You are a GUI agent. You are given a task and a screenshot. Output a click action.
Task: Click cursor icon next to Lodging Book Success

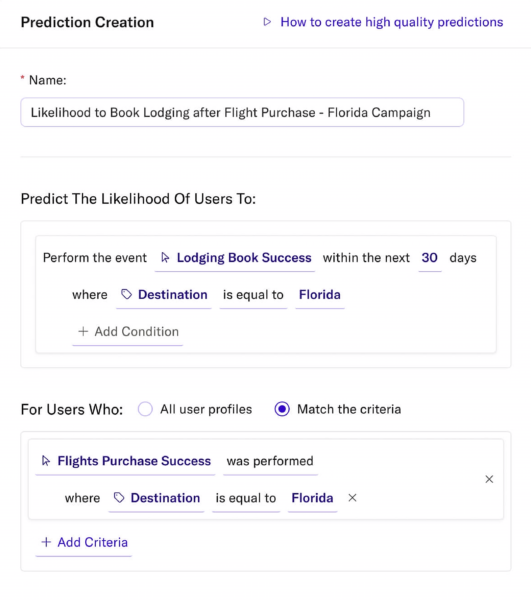(165, 258)
